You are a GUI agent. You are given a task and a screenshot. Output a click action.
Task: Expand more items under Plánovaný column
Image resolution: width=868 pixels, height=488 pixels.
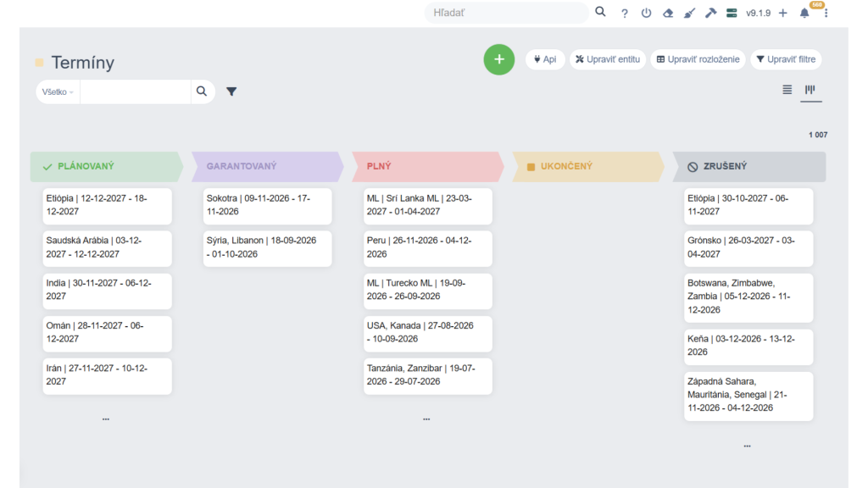[x=106, y=419]
